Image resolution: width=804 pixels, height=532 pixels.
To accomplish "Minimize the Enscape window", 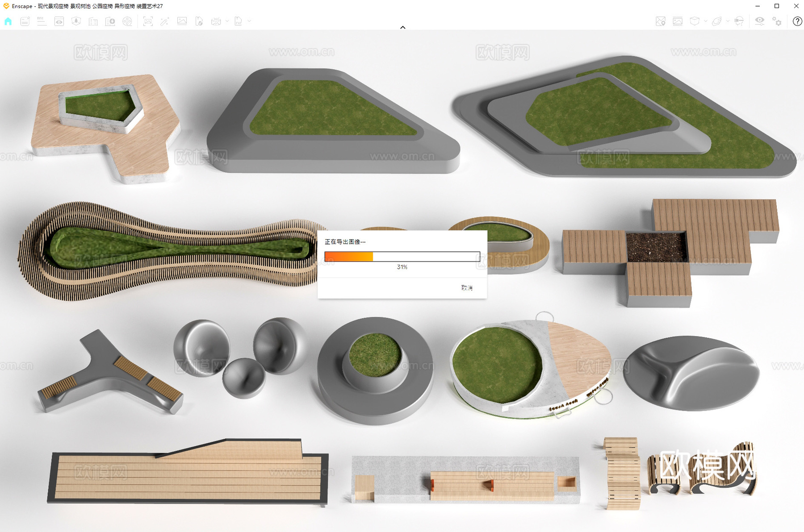I will pyautogui.click(x=758, y=6).
